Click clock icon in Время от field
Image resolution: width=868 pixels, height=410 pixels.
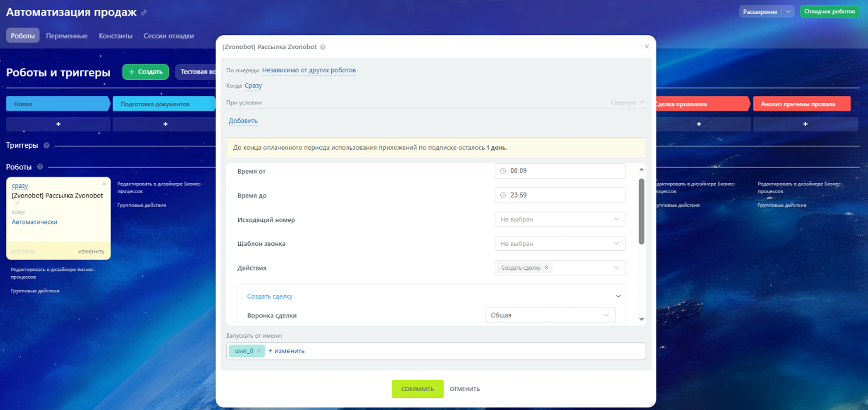503,171
